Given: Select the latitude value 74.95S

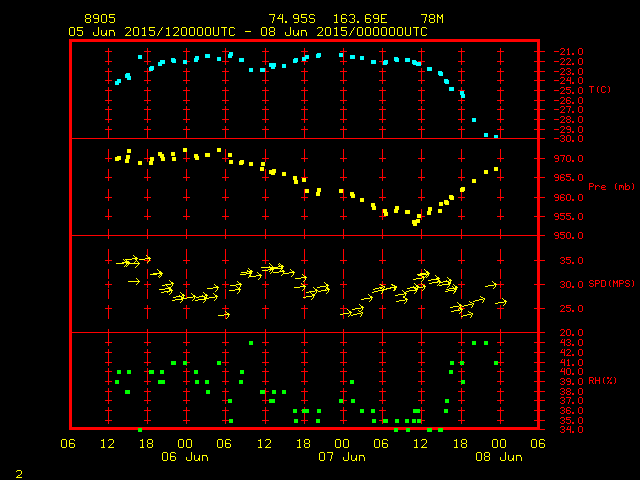Looking at the screenshot, I should pos(292,19).
